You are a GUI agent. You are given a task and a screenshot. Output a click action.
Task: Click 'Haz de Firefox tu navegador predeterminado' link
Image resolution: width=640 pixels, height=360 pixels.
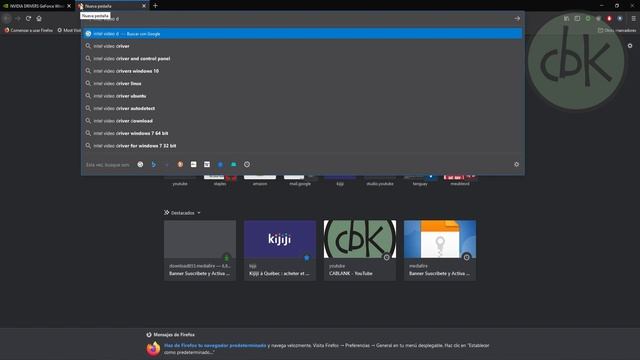(215, 345)
